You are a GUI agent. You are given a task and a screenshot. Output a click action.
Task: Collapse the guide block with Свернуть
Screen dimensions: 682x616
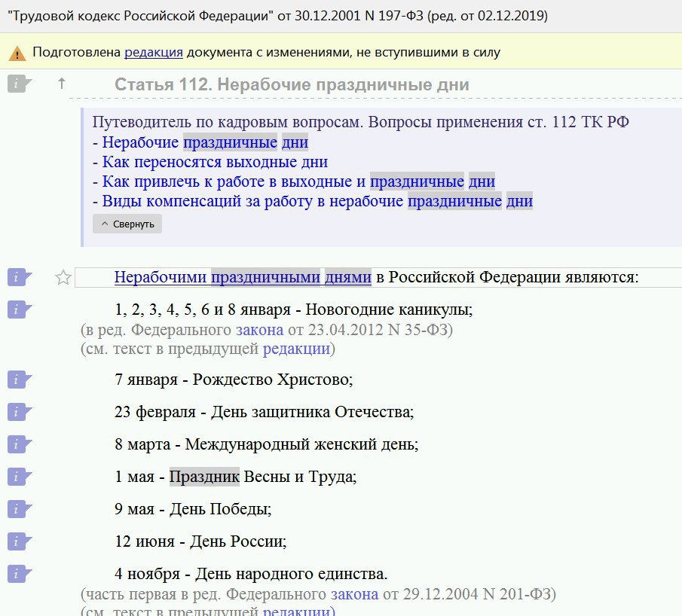(x=127, y=224)
